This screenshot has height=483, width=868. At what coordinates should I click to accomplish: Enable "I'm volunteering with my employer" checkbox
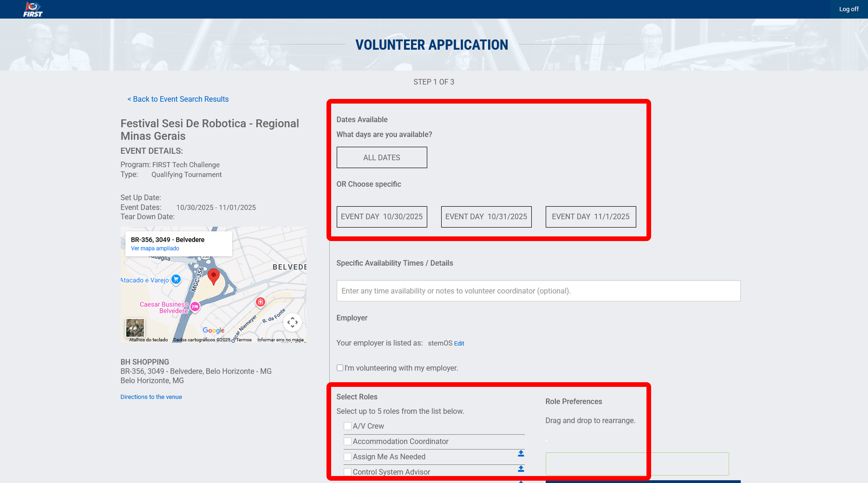coord(340,368)
